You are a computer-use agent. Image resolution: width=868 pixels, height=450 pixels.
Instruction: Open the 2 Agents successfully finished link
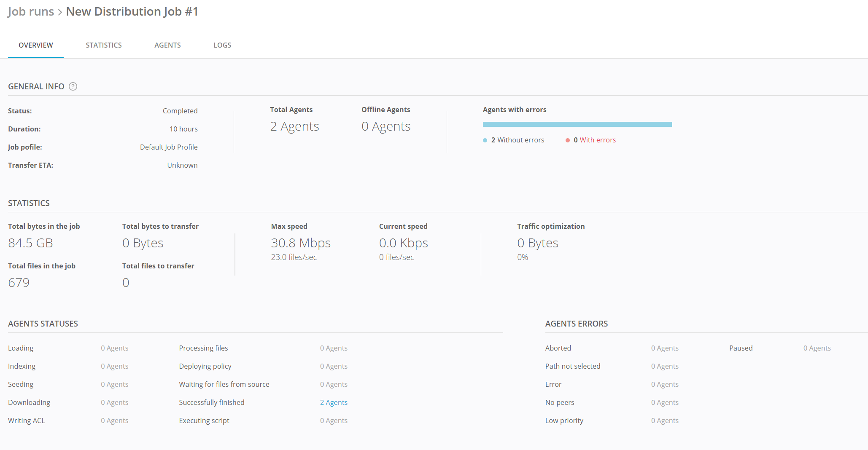334,402
